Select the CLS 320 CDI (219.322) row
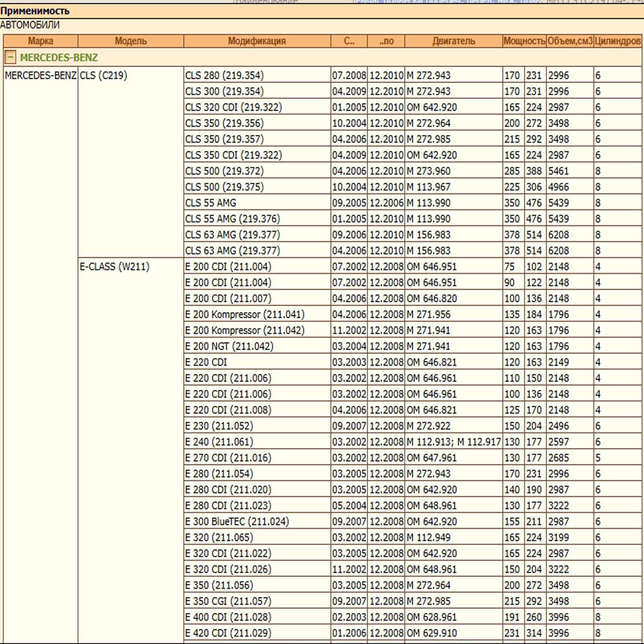Screen dimensions: 644x644 point(233,107)
